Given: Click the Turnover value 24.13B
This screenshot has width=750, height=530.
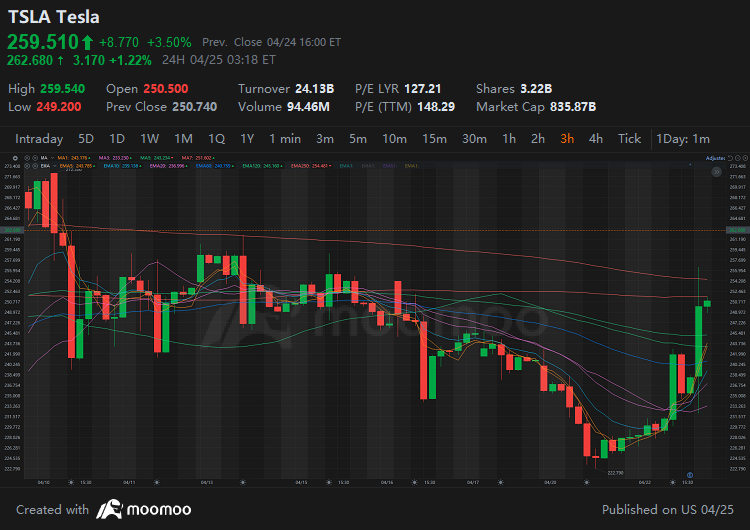Looking at the screenshot, I should pyautogui.click(x=315, y=89).
